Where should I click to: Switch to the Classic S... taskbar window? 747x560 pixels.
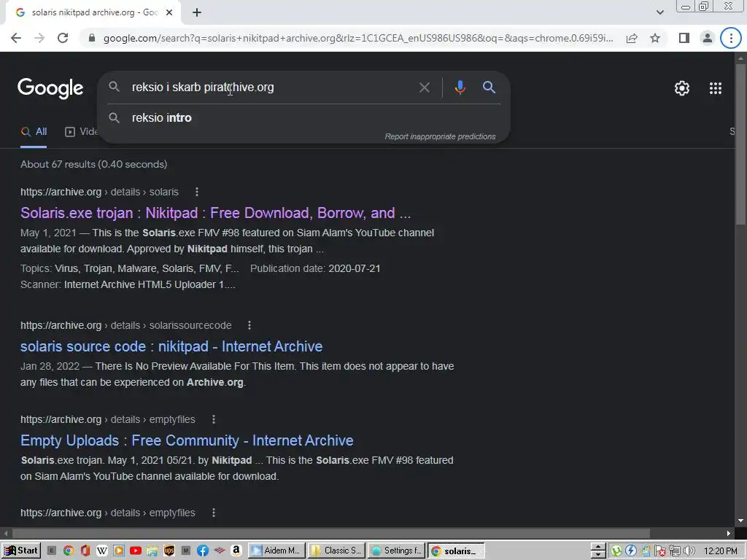tap(336, 551)
